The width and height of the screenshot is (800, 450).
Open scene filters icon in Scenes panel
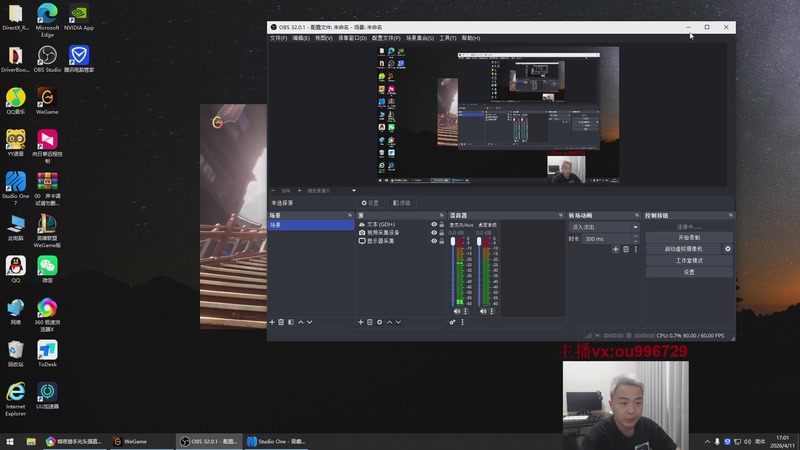[x=291, y=322]
